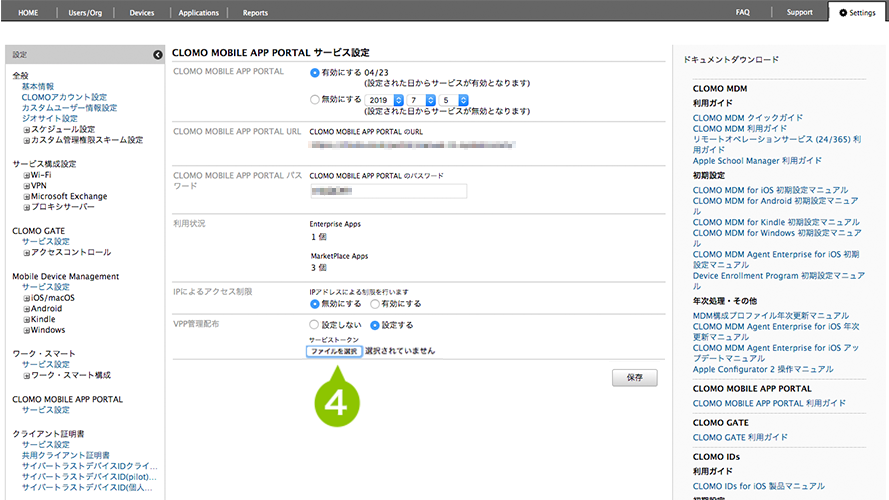The width and height of the screenshot is (889, 500).
Task: Download CLOMO MDM 利用ガイド
Action: [740, 129]
